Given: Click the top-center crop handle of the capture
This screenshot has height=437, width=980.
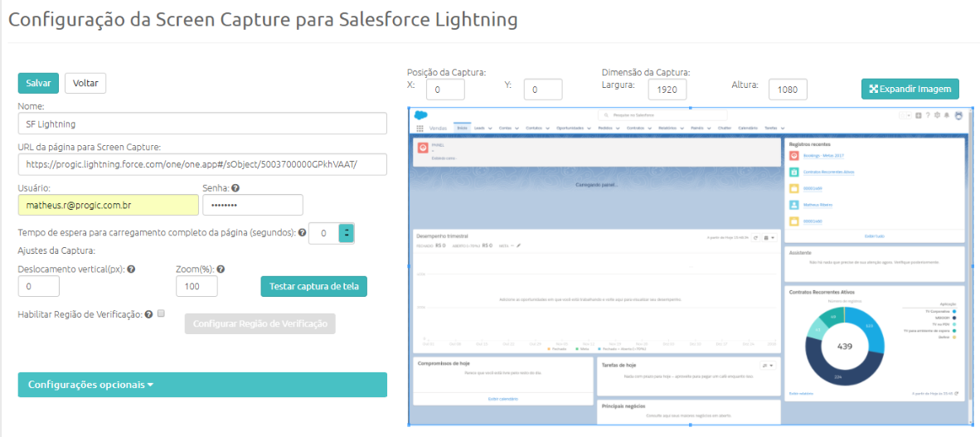Looking at the screenshot, I should [x=691, y=108].
